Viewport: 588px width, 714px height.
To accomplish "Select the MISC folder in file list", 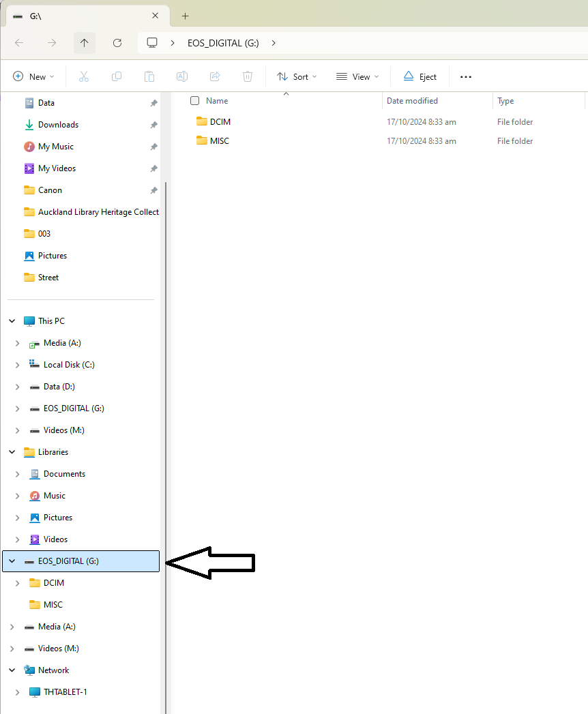I will 220,141.
